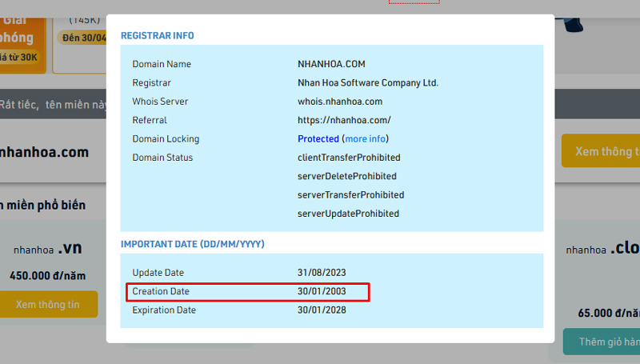Select the creation date 30/01/2003
This screenshot has width=640, height=364.
tap(322, 291)
